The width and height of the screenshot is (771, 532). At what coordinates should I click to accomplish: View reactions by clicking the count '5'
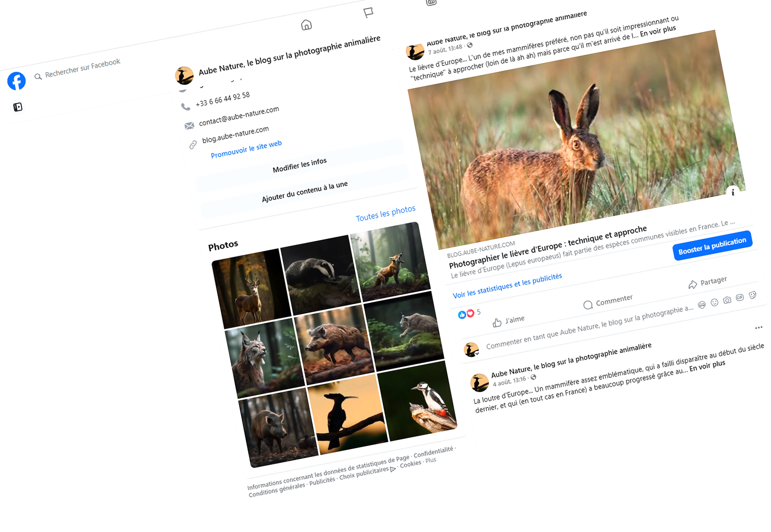coord(479,312)
